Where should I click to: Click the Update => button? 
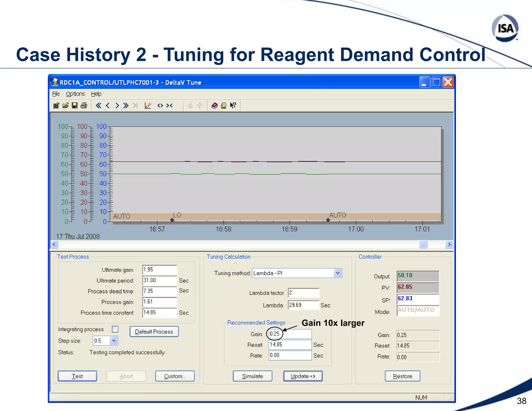point(303,376)
